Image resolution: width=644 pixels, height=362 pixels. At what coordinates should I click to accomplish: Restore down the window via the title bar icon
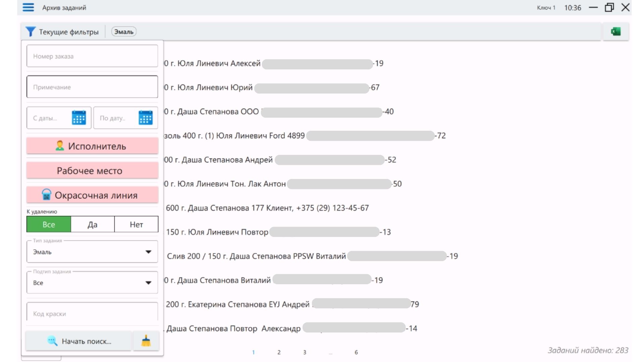(609, 7)
